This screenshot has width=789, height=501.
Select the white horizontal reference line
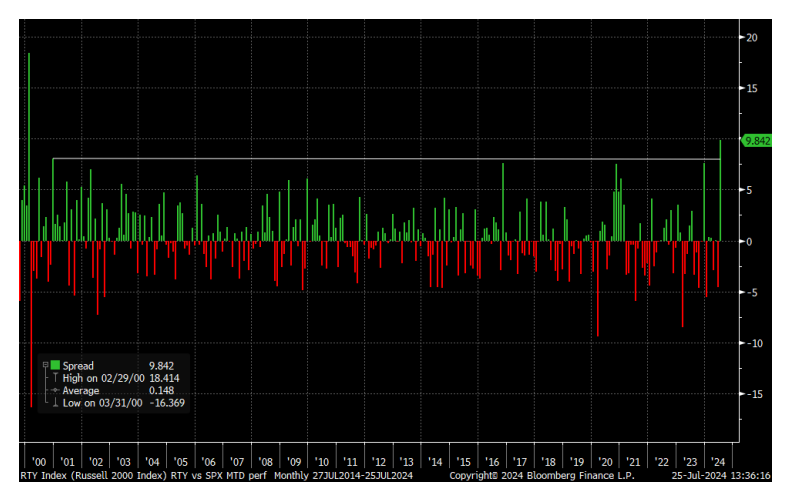point(380,159)
